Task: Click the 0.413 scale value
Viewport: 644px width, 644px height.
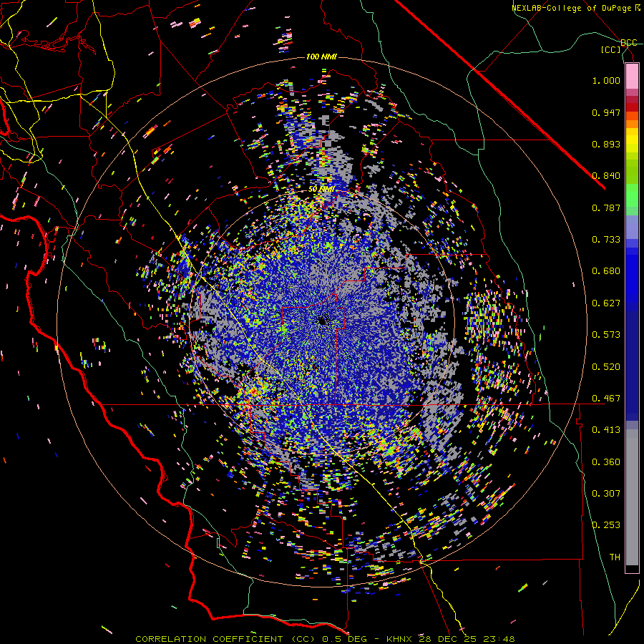Action: pyautogui.click(x=606, y=430)
